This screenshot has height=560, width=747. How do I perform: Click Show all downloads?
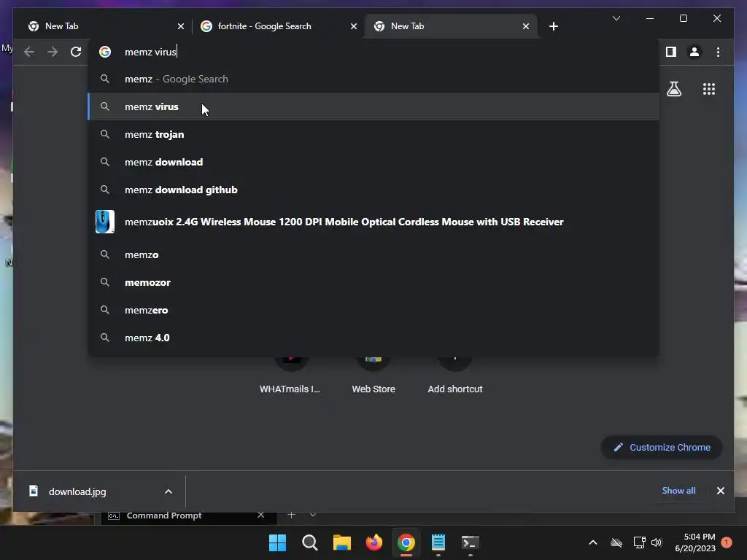pos(678,491)
